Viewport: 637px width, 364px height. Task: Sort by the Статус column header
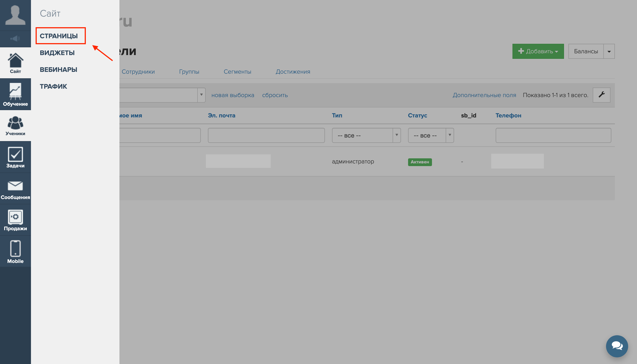[x=417, y=115]
